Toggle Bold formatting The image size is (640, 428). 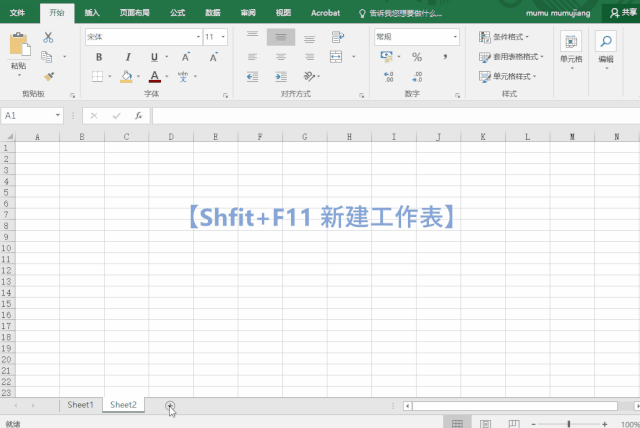[99, 57]
